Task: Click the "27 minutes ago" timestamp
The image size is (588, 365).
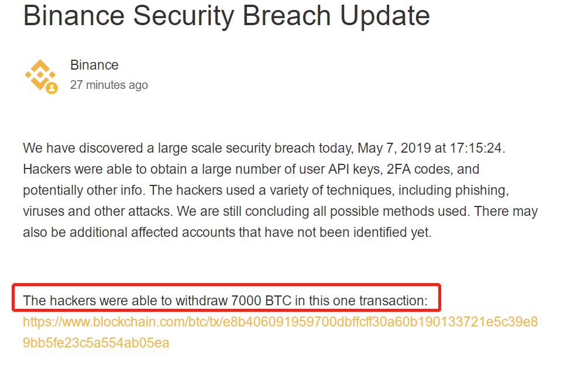Action: (x=109, y=85)
